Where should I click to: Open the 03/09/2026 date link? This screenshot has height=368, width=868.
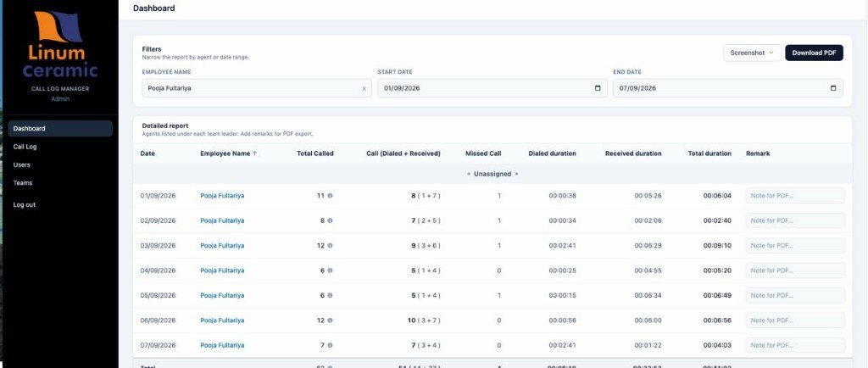(x=158, y=246)
